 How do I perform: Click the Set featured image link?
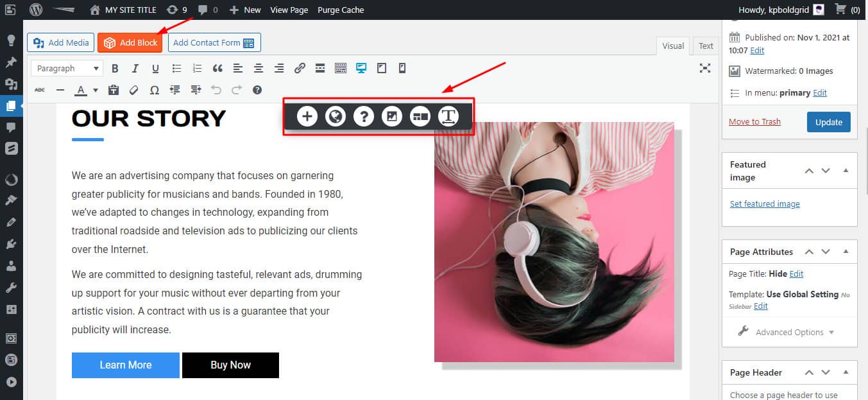[x=765, y=204]
